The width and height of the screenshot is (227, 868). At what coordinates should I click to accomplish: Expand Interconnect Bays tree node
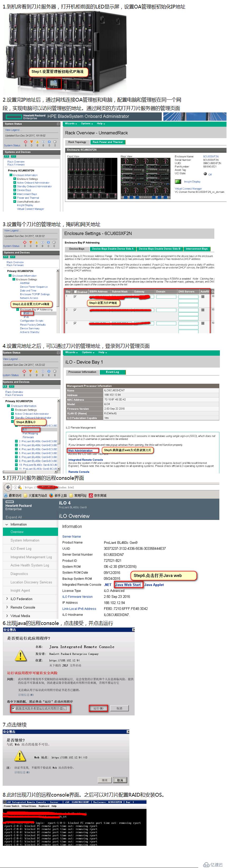click(15, 194)
